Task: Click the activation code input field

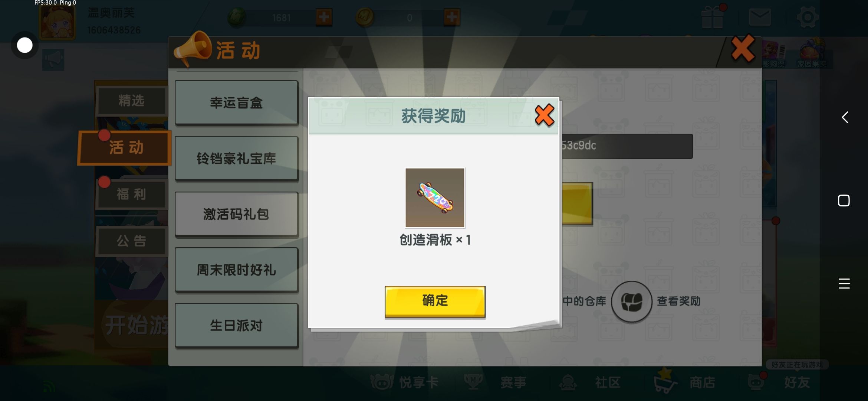Action: pyautogui.click(x=626, y=146)
